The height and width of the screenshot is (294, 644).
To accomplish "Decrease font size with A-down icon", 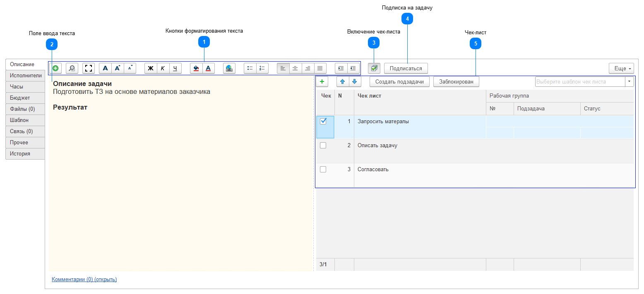I will [x=130, y=68].
